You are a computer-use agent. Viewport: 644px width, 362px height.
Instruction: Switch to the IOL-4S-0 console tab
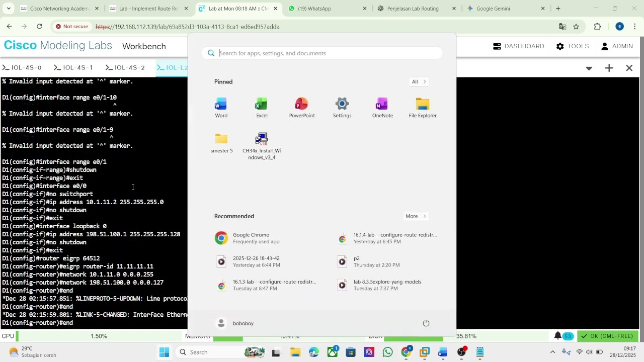coord(22,67)
